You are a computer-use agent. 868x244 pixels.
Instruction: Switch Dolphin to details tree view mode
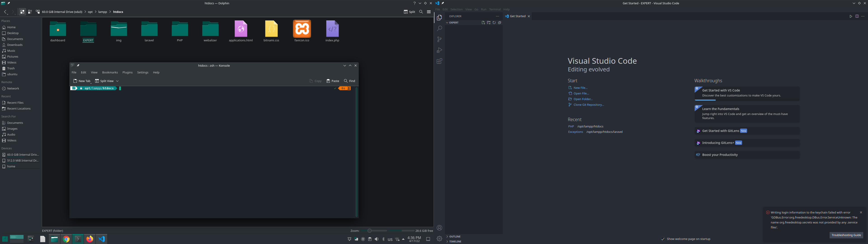click(38, 12)
